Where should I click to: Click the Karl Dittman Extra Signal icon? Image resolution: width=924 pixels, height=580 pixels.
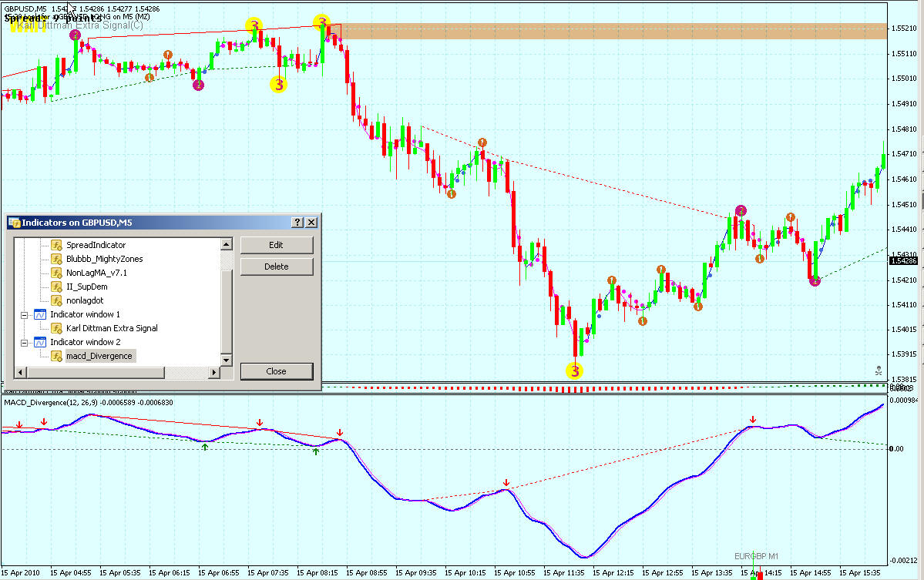[56, 328]
